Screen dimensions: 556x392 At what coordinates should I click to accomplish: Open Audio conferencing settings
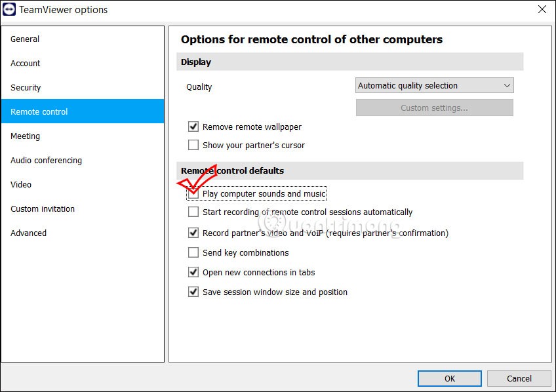[46, 161]
